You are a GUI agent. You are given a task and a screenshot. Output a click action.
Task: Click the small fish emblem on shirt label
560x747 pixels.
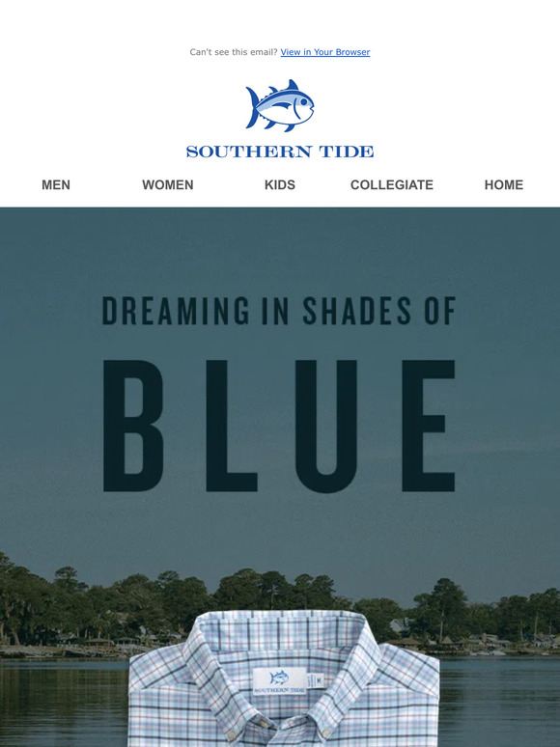[x=279, y=678]
